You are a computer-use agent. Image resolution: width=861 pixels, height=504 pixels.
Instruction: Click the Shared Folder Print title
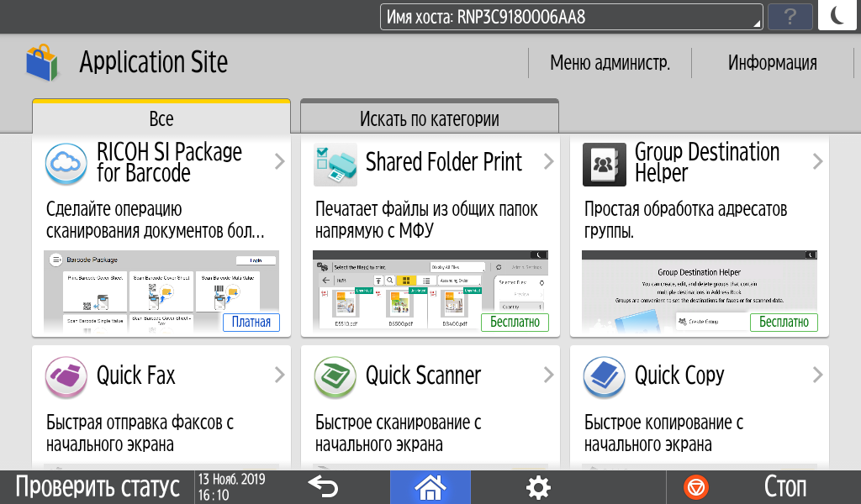click(444, 162)
